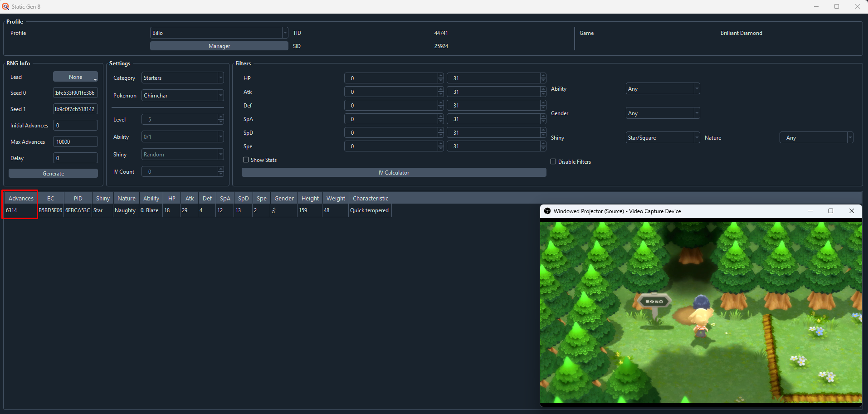868x414 pixels.
Task: Click the Star shiny result cell
Action: [102, 210]
